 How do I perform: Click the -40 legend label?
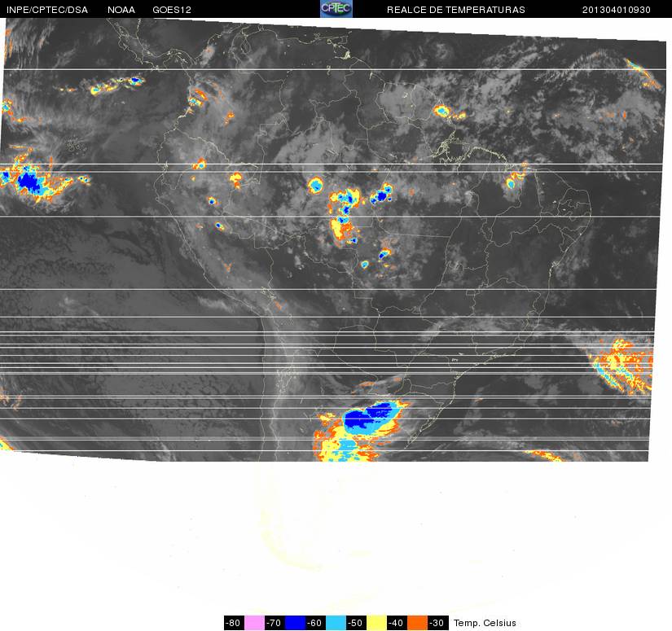397,623
